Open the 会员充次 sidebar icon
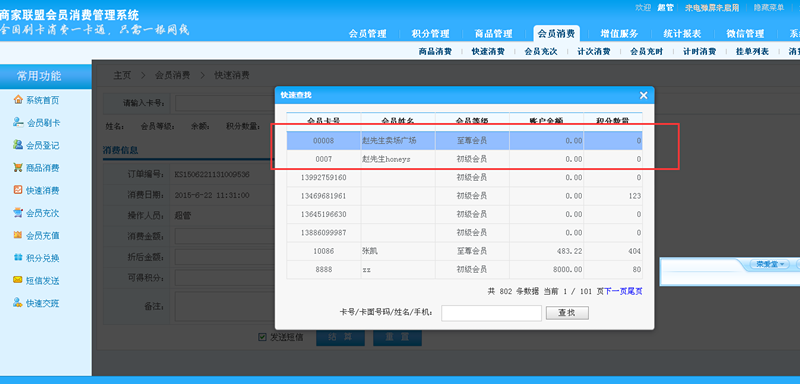Viewport: 800px width, 384px height. pyautogui.click(x=18, y=213)
